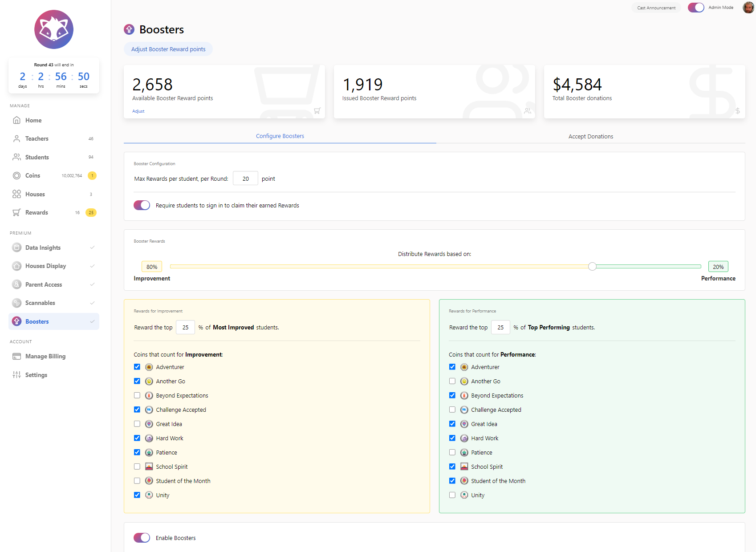
Task: Toggle Admin Mode switch off
Action: pos(695,8)
